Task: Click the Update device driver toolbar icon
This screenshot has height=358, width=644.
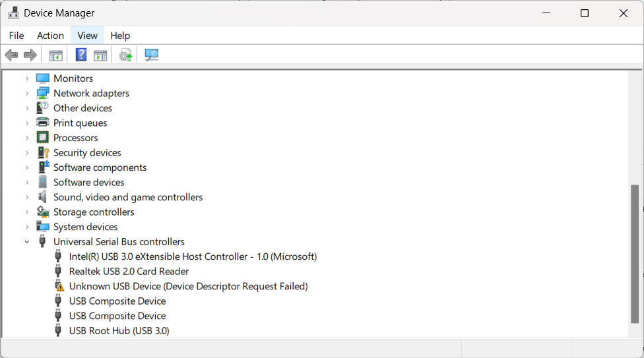Action: coord(125,55)
